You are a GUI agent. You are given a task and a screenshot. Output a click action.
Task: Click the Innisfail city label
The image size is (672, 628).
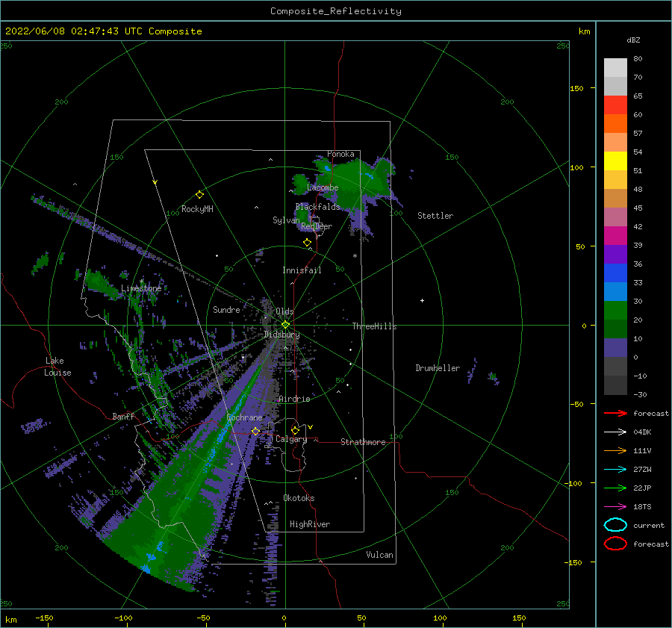[302, 270]
